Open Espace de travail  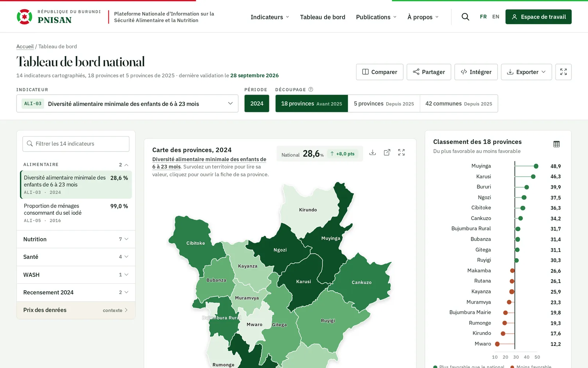coord(538,17)
